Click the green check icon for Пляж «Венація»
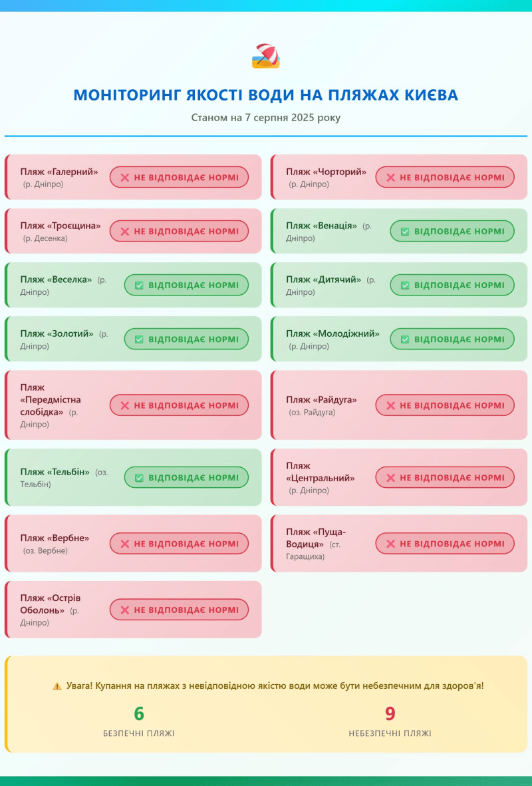The image size is (532, 786). click(405, 232)
